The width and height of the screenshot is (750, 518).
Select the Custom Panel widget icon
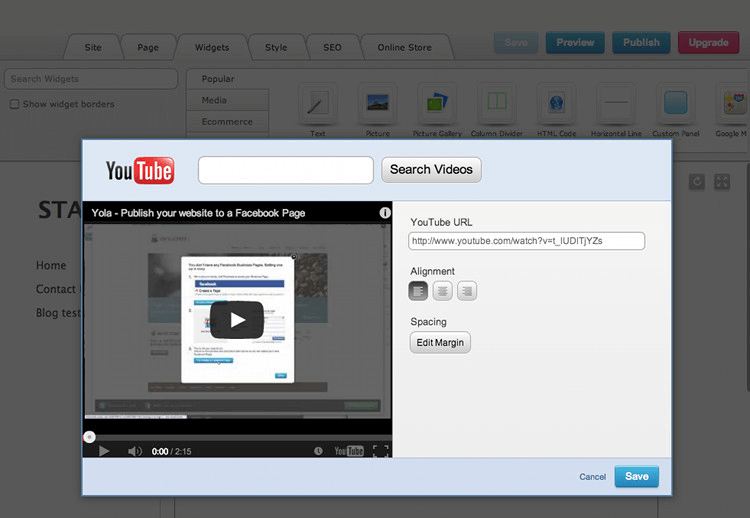click(676, 103)
